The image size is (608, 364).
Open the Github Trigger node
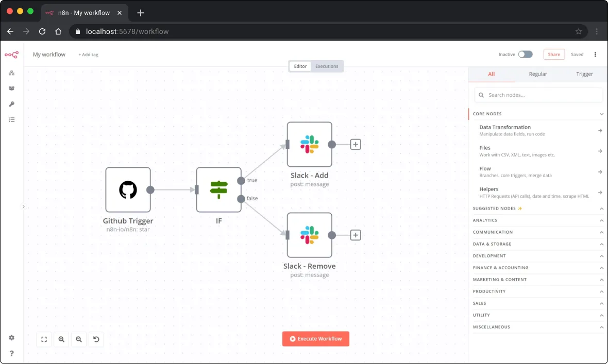128,189
